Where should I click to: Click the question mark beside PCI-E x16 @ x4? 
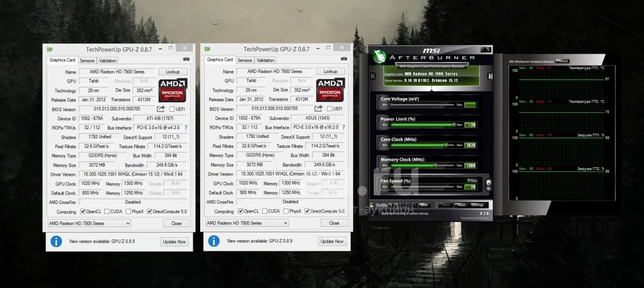(x=185, y=128)
